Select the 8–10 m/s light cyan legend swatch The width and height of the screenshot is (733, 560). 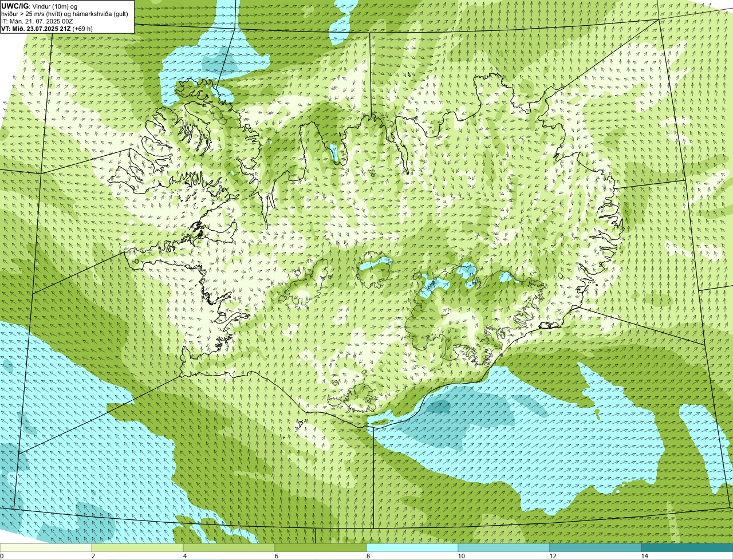pyautogui.click(x=412, y=547)
